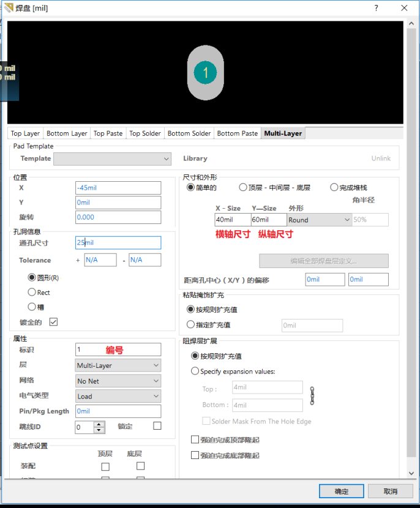Select paste mask expansion by rule

pyautogui.click(x=190, y=309)
